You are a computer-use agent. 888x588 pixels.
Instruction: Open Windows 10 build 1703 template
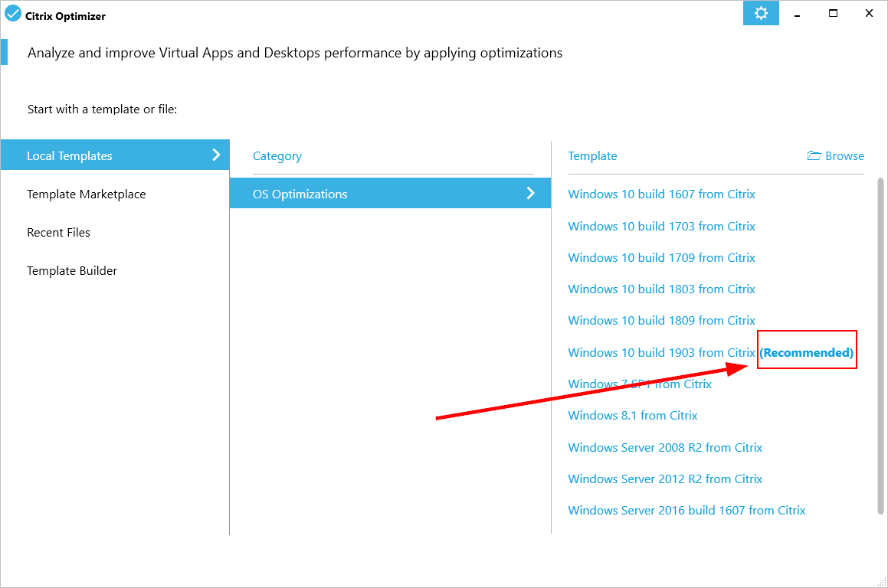coord(661,227)
